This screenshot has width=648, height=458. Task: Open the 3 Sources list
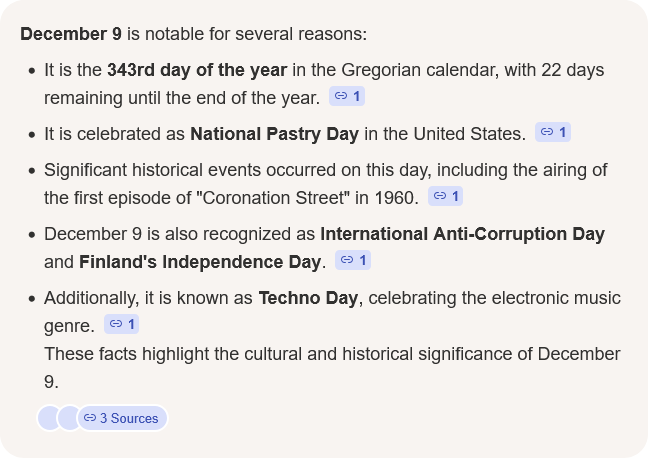122,418
